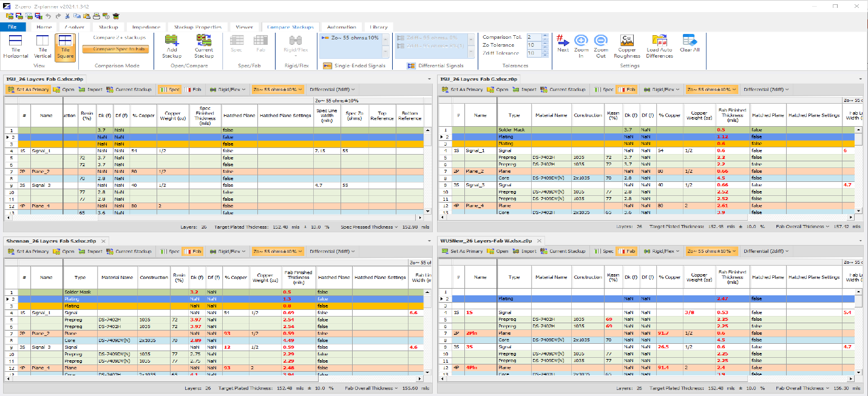Enable Compare Spec to Fab comparison mode

tap(115, 49)
